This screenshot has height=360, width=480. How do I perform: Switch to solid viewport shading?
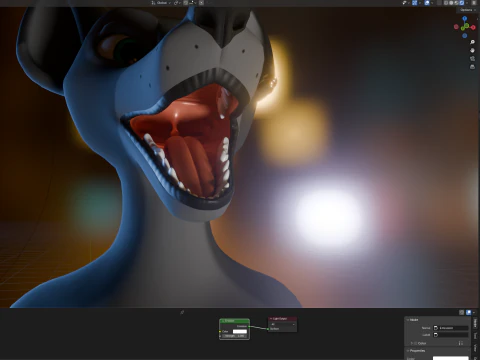click(451, 3)
